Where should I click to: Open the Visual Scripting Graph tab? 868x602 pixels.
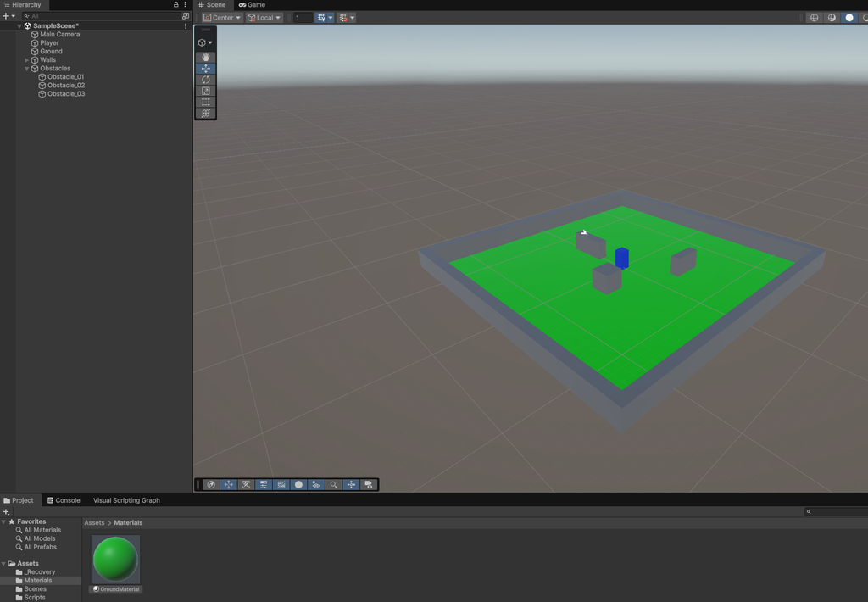click(x=126, y=500)
